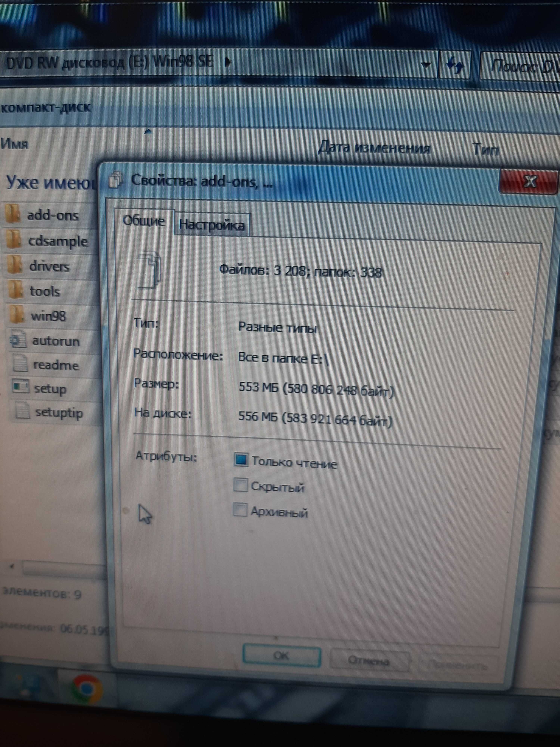The width and height of the screenshot is (560, 747).
Task: Select the readme file name
Action: click(56, 365)
